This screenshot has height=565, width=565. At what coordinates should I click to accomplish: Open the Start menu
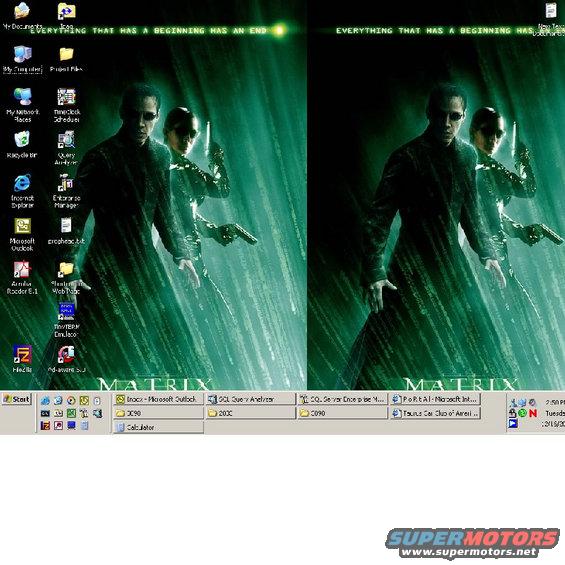pos(17,399)
